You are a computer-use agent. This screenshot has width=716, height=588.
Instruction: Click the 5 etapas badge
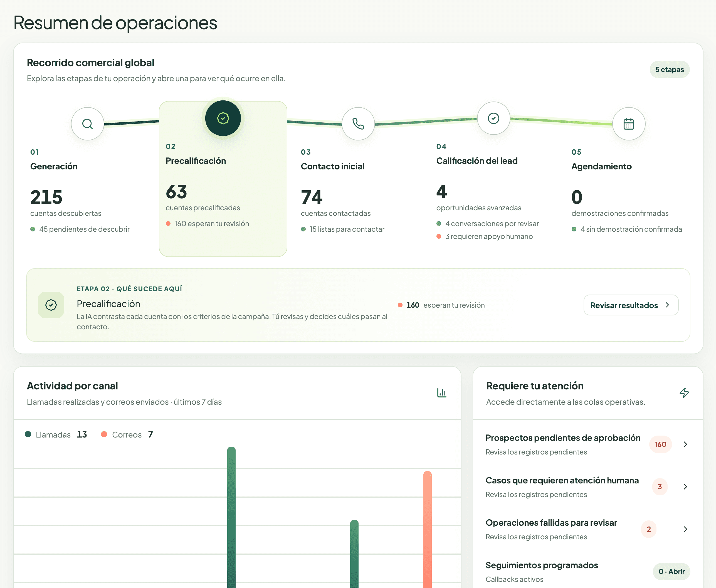click(669, 70)
